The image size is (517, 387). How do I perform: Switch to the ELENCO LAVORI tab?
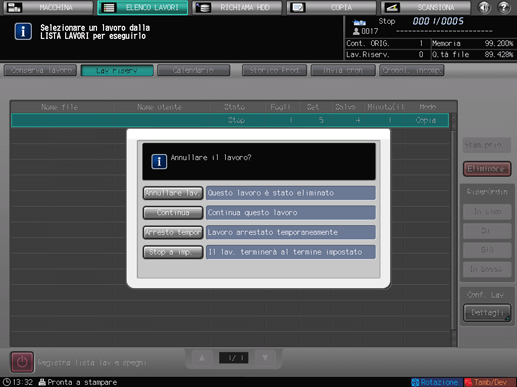click(x=143, y=7)
